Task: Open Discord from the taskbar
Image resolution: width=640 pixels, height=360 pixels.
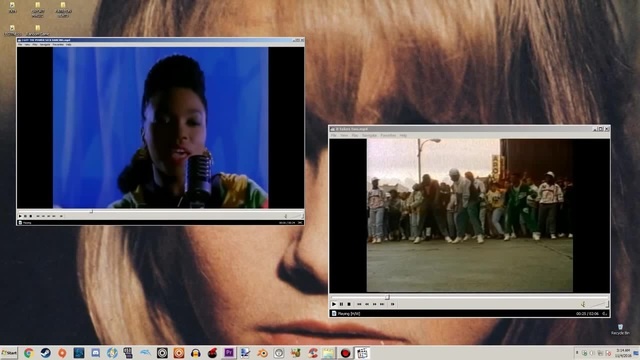Action: click(96, 353)
